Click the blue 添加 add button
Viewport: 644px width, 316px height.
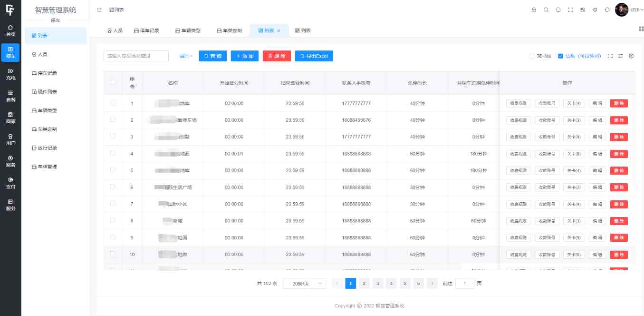click(x=245, y=56)
